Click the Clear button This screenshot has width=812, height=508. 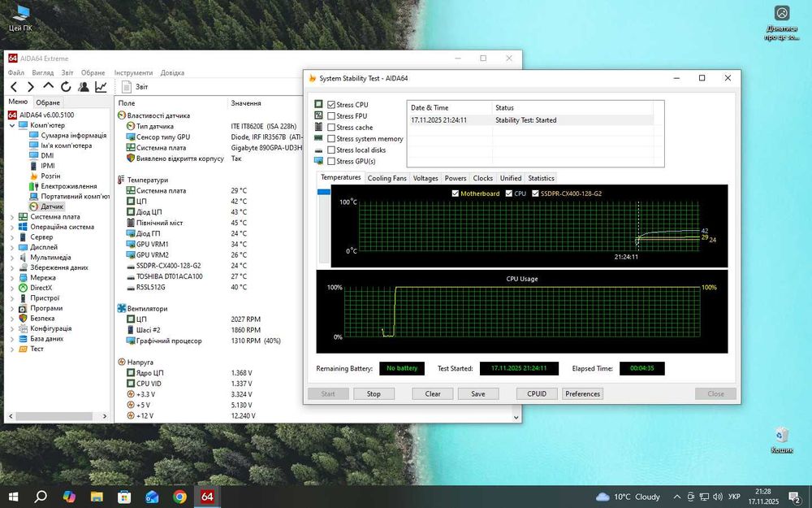(433, 394)
